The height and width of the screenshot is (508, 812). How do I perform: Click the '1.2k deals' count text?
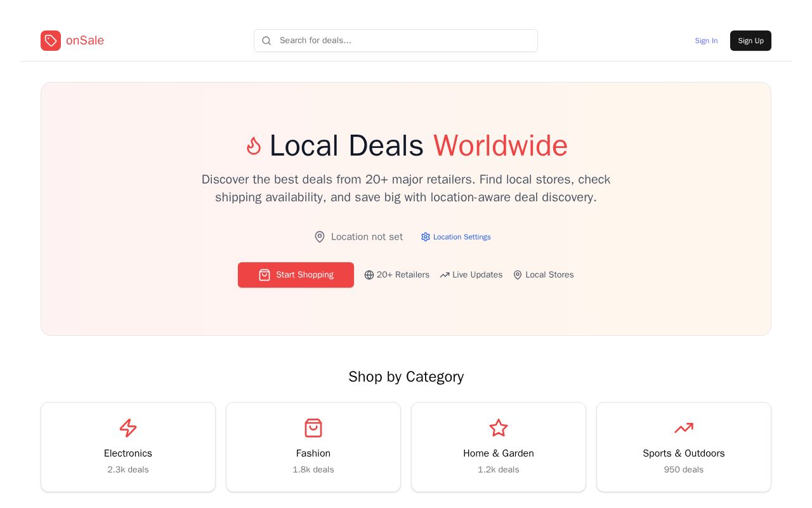point(499,470)
